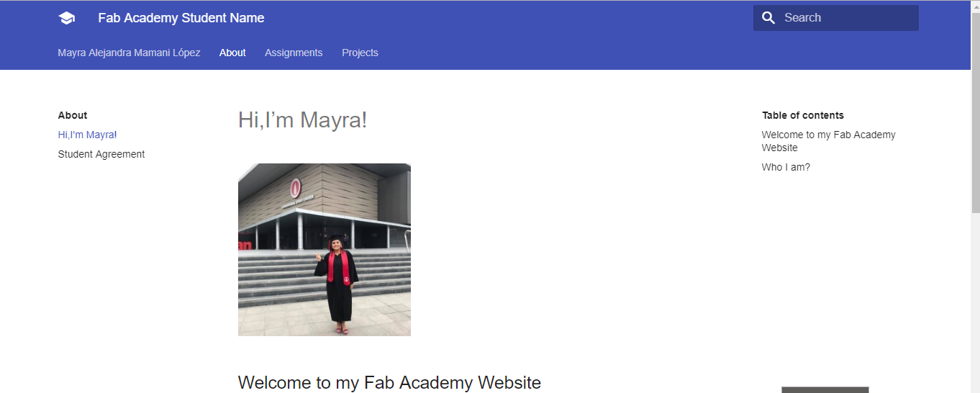Open the Student Agreement sidebar link

point(101,154)
